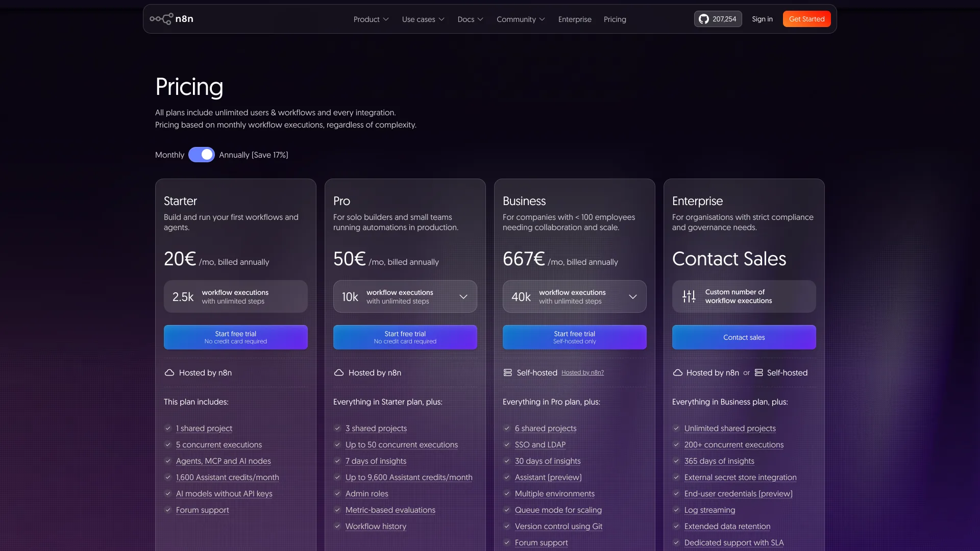Click 'Metric-based evaluations' feature
Viewport: 980px width, 551px height.
tap(390, 510)
